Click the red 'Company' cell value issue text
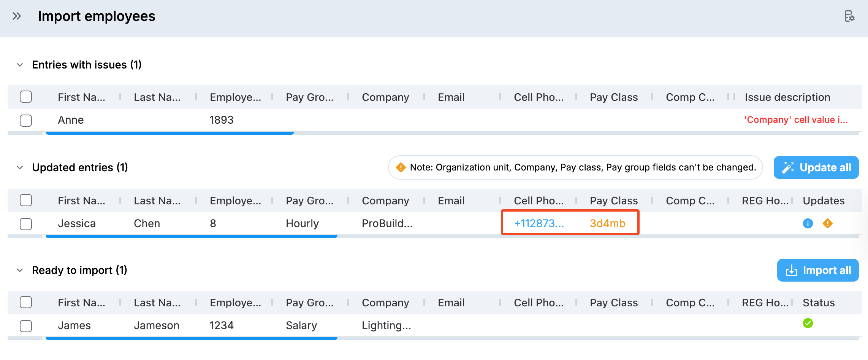Viewport: 868px width, 360px height. (796, 120)
